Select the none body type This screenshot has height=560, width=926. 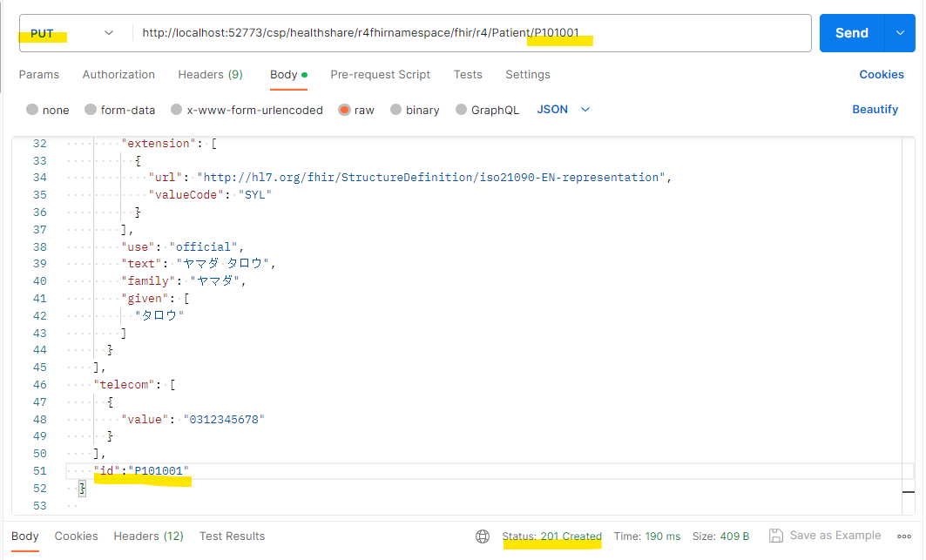click(x=32, y=110)
